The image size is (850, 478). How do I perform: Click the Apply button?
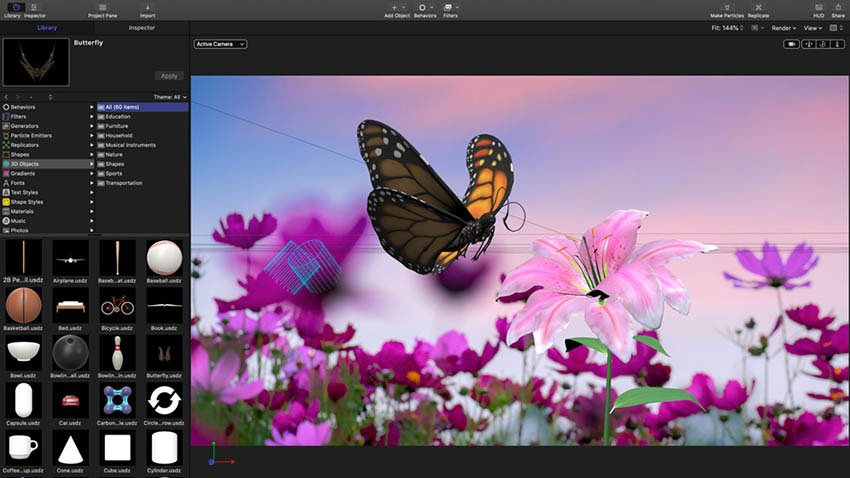coord(169,76)
